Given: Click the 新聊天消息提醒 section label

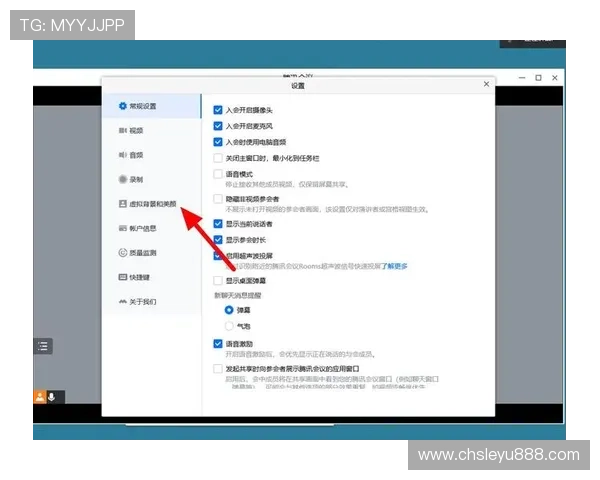Looking at the screenshot, I should click(x=238, y=296).
